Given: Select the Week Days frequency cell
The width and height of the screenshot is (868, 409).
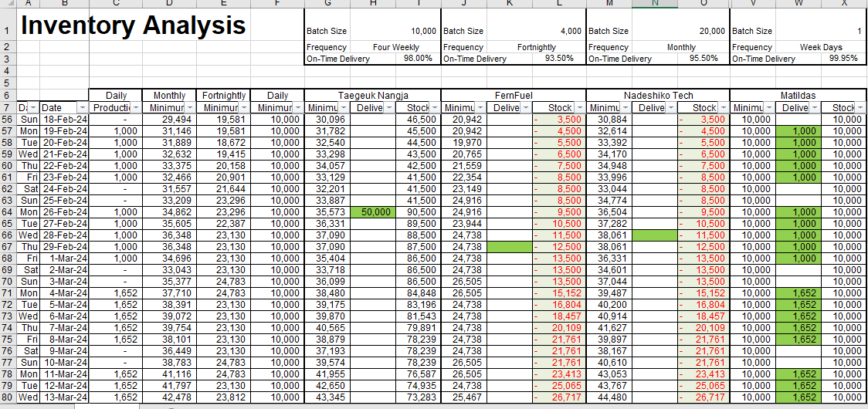Looking at the screenshot, I should pos(820,47).
